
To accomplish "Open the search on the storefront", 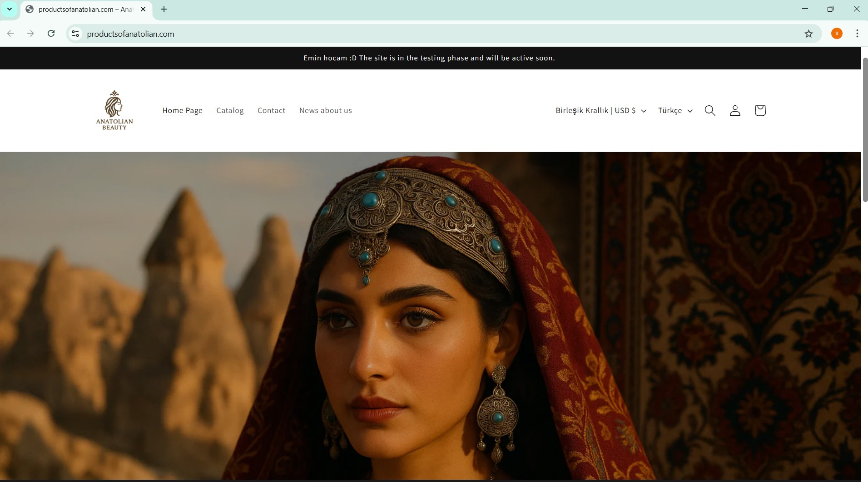I will pyautogui.click(x=710, y=110).
